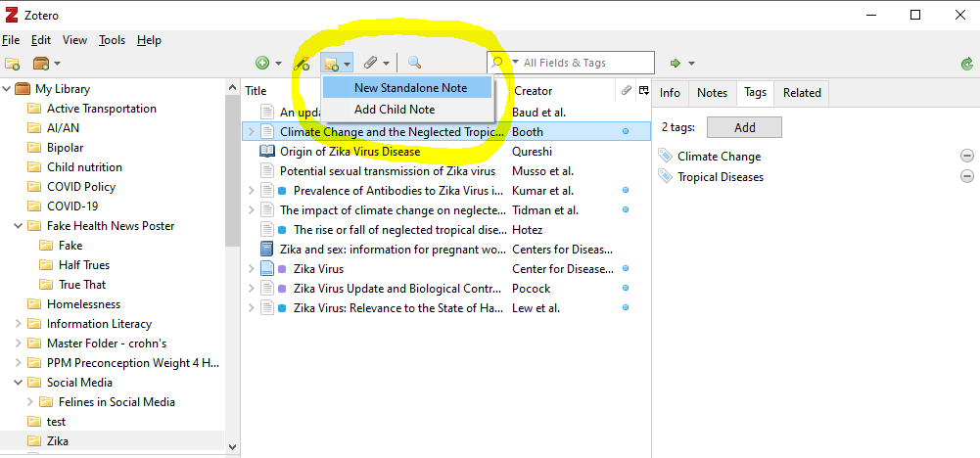The width and height of the screenshot is (980, 458).
Task: Click the My Library icon
Action: (x=23, y=89)
